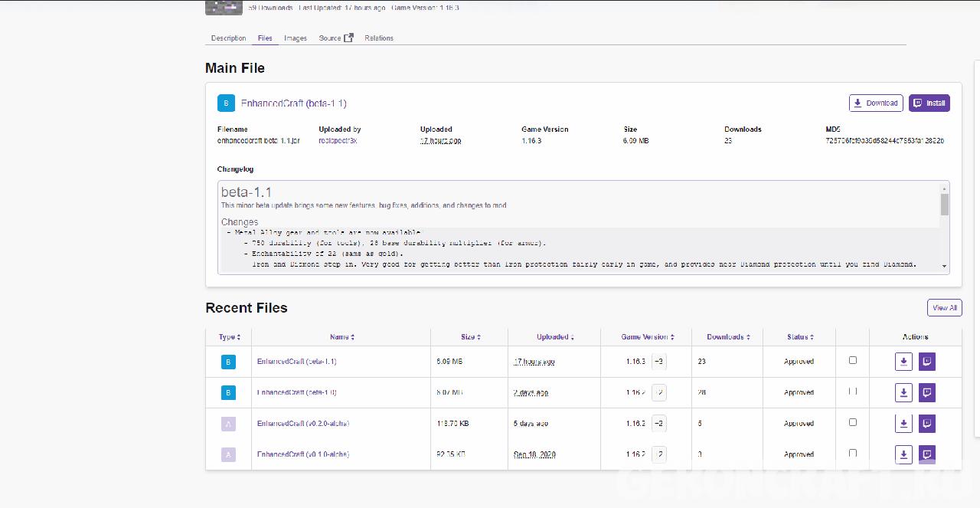
Task: Click download icon for v0.1.0-alpha row
Action: coord(903,454)
